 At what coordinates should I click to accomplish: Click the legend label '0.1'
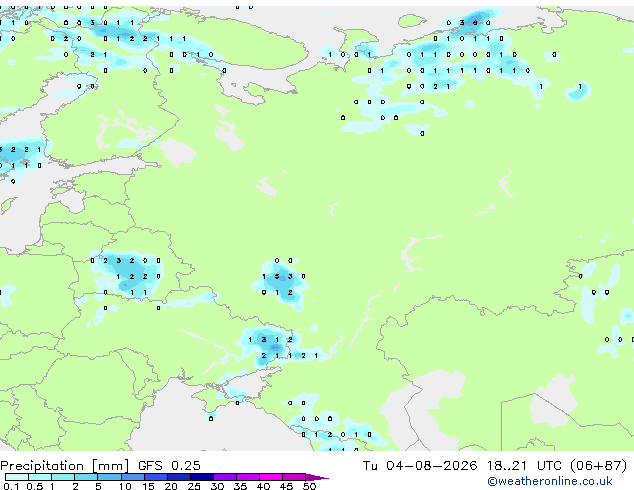pyautogui.click(x=11, y=486)
